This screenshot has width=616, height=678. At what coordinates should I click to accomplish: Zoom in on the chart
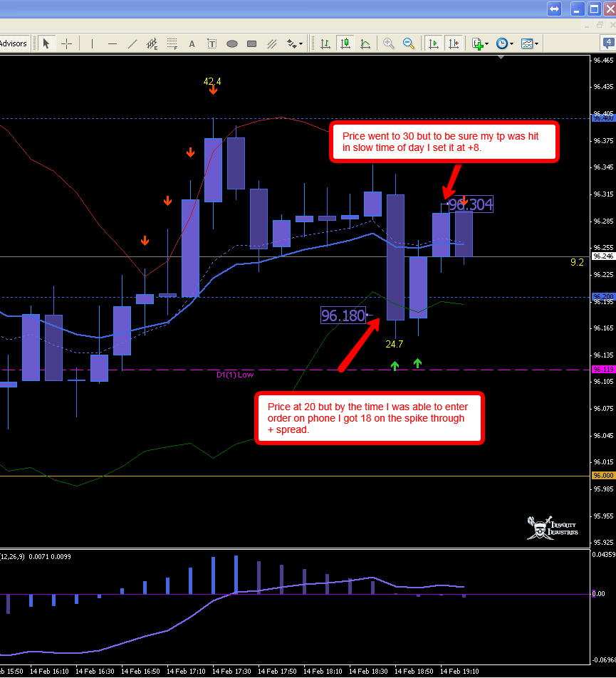(x=389, y=43)
